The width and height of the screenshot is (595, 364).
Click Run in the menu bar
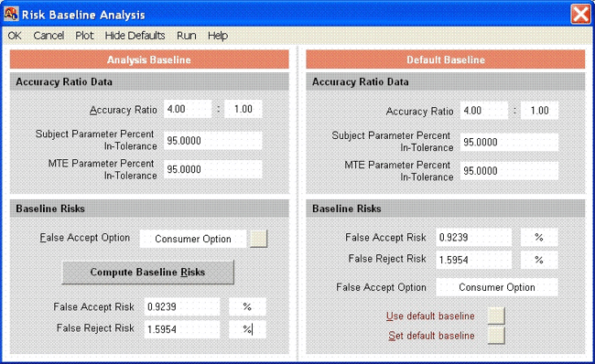click(187, 36)
